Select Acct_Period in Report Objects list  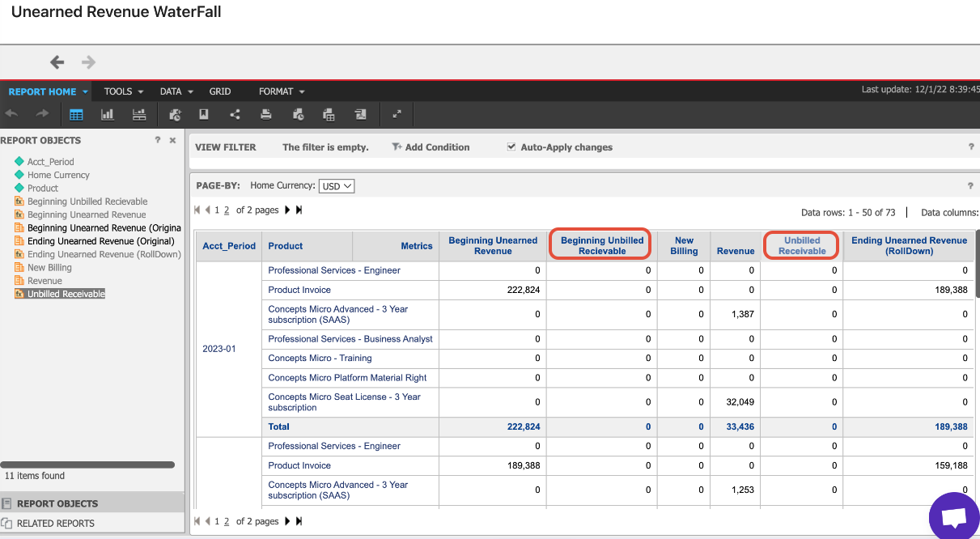click(50, 162)
